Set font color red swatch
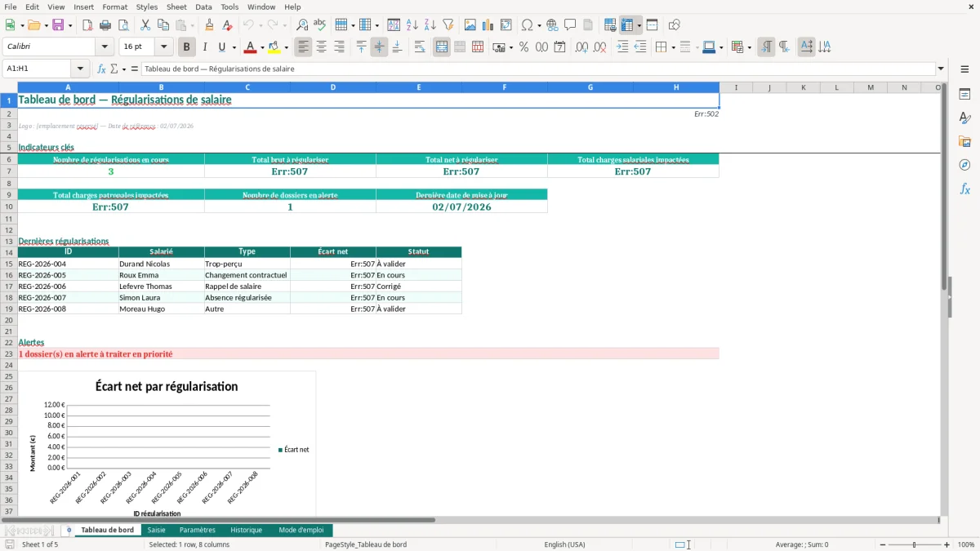Image resolution: width=980 pixels, height=551 pixels. 250,47
